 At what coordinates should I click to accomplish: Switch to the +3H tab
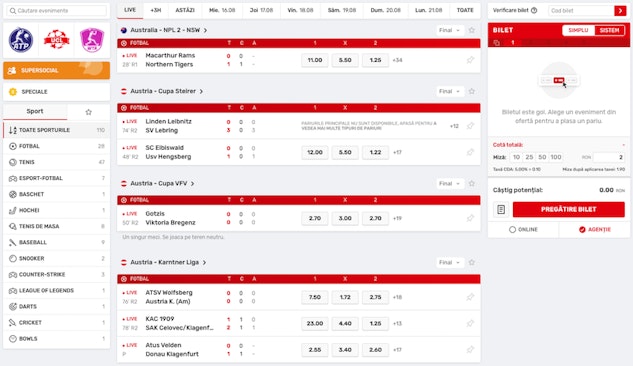point(155,10)
